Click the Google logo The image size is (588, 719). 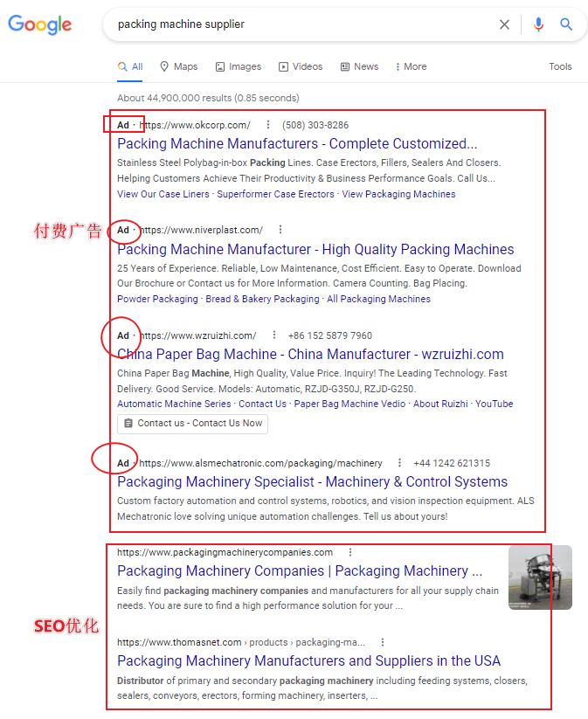coord(40,24)
